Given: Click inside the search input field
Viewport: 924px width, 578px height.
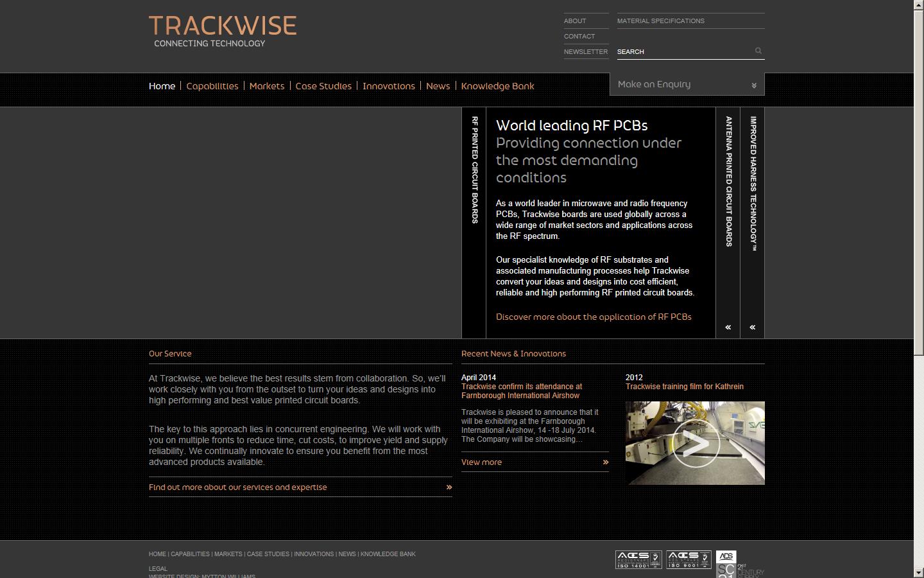Looking at the screenshot, I should point(680,51).
